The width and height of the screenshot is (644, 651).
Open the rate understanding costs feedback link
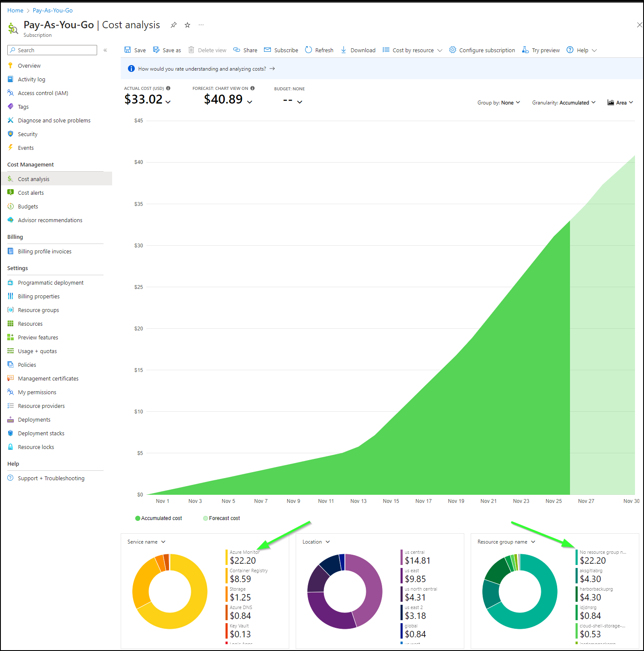pyautogui.click(x=206, y=68)
